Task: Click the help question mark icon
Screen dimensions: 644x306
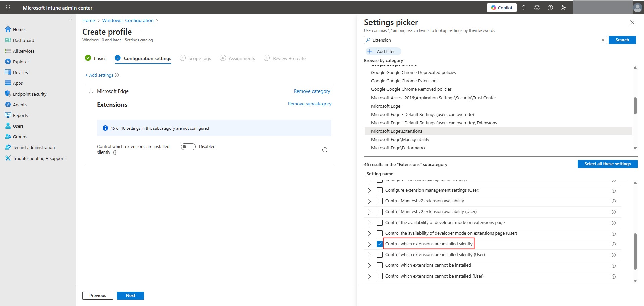Action: coord(550,8)
